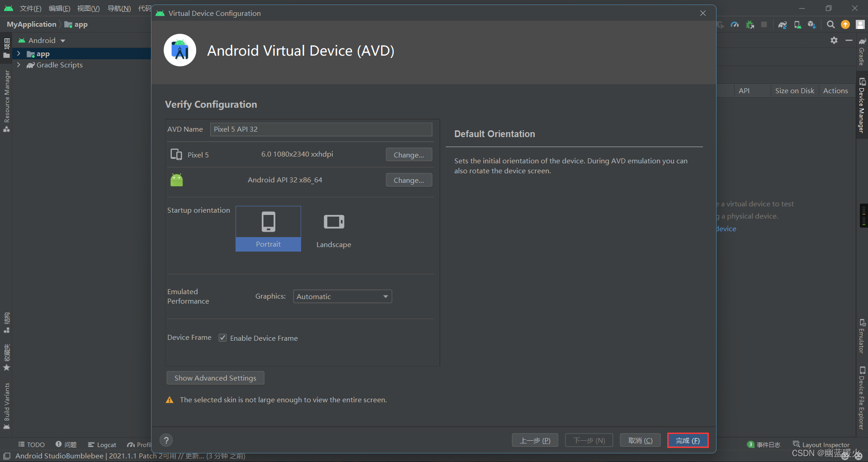This screenshot has width=868, height=462.
Task: Click the Actions column header
Action: (835, 90)
